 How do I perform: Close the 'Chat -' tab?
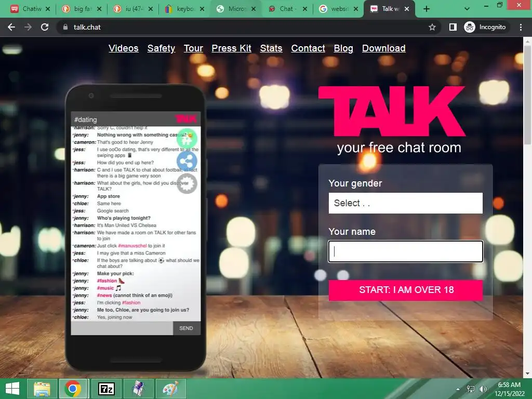[304, 9]
